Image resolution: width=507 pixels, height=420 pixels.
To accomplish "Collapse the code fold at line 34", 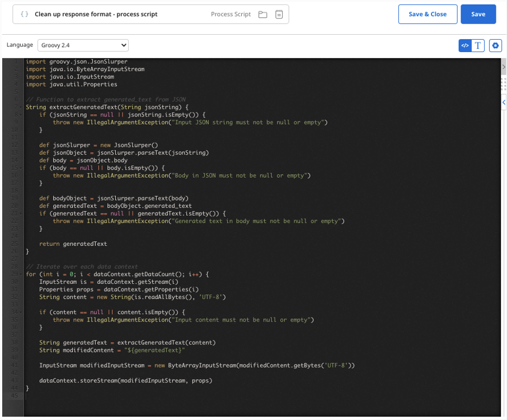I will (x=21, y=312).
